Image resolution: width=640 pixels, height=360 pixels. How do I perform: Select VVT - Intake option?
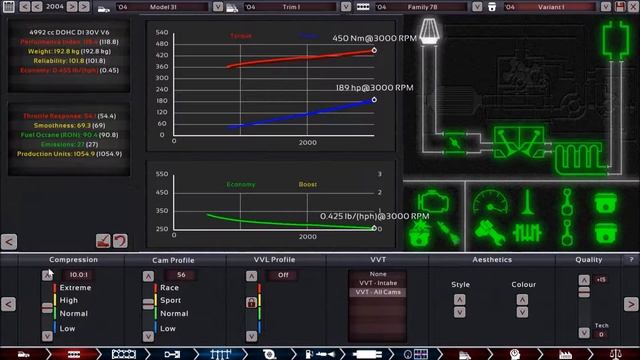[378, 283]
